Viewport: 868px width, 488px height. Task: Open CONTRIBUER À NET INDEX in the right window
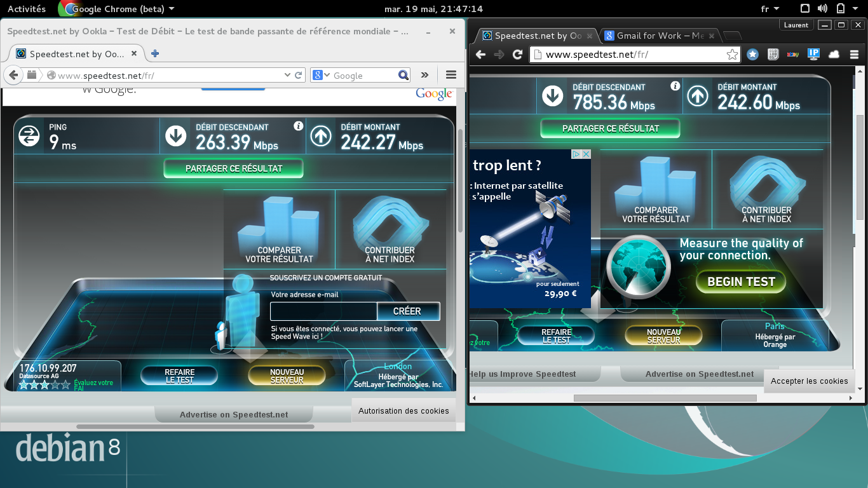(x=766, y=188)
